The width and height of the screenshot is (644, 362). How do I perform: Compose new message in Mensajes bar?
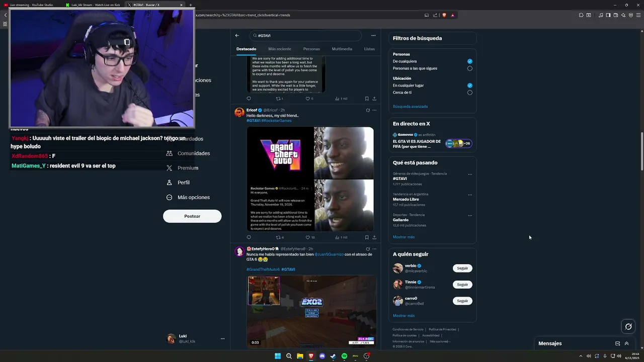[617, 343]
